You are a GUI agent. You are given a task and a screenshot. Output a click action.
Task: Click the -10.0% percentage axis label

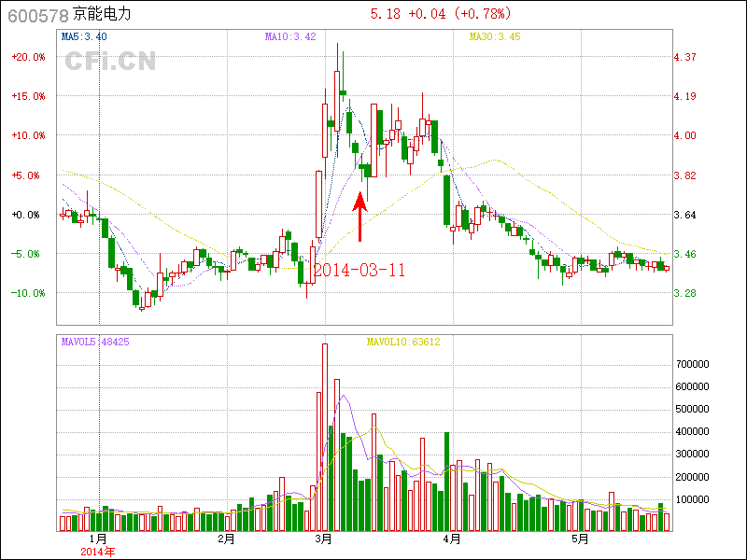click(x=28, y=293)
